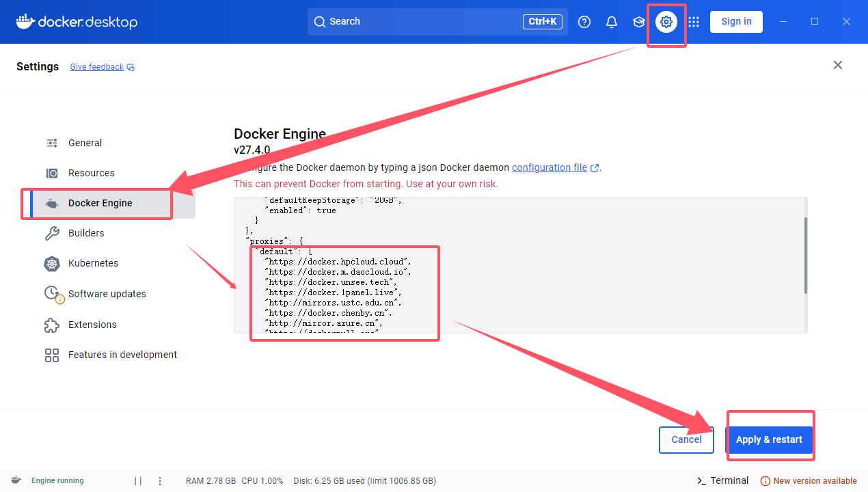Image resolution: width=868 pixels, height=492 pixels.
Task: Open the Help menu question-mark icon
Action: 584,22
